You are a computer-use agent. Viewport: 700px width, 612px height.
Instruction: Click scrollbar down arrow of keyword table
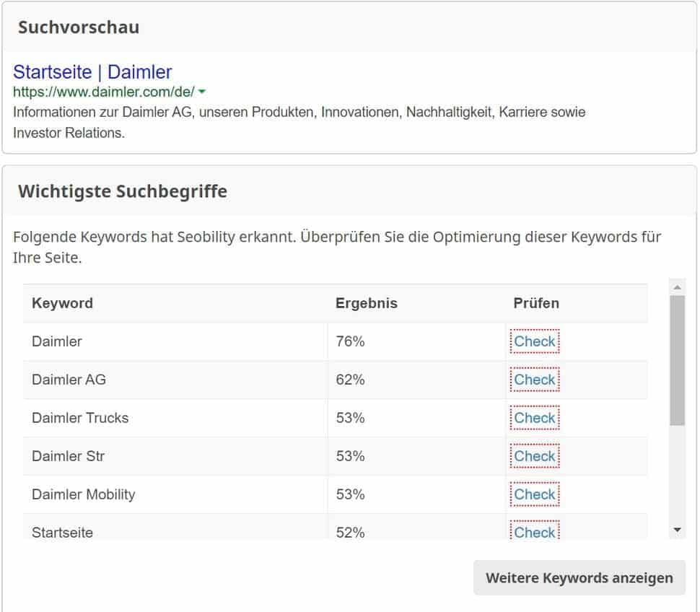(x=677, y=530)
